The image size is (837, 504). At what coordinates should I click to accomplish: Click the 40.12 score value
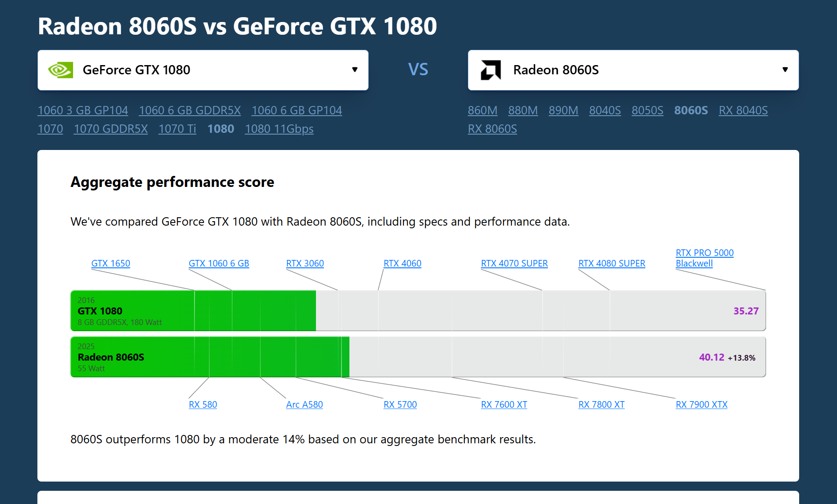coord(712,357)
